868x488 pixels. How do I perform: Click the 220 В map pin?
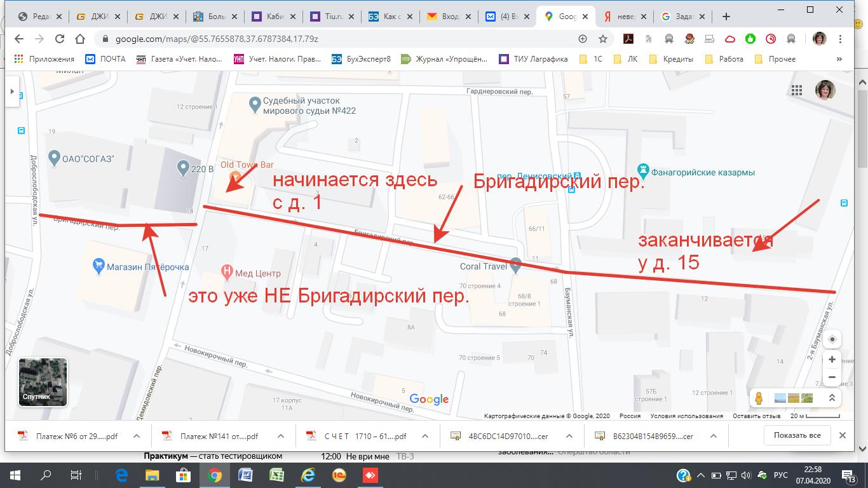(x=182, y=168)
